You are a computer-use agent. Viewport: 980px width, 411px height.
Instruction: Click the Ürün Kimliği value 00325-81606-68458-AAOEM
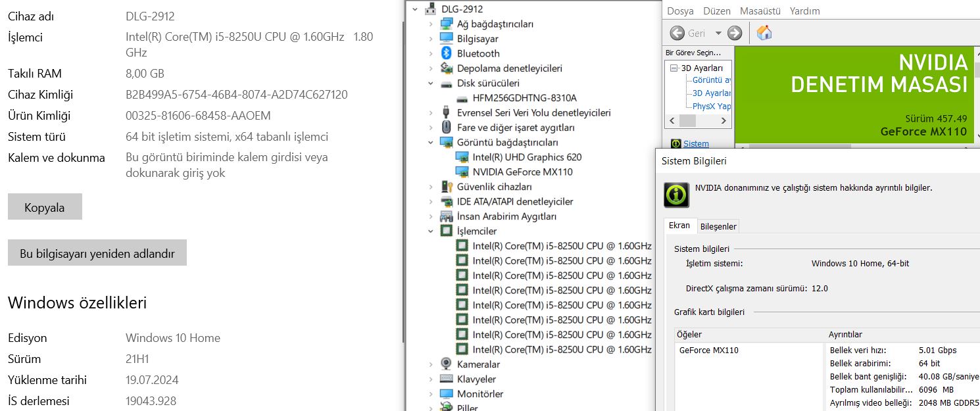[x=198, y=116]
